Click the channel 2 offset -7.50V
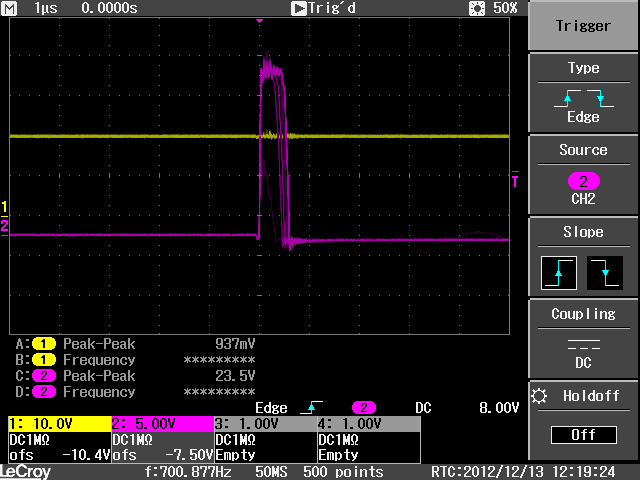 [189, 455]
